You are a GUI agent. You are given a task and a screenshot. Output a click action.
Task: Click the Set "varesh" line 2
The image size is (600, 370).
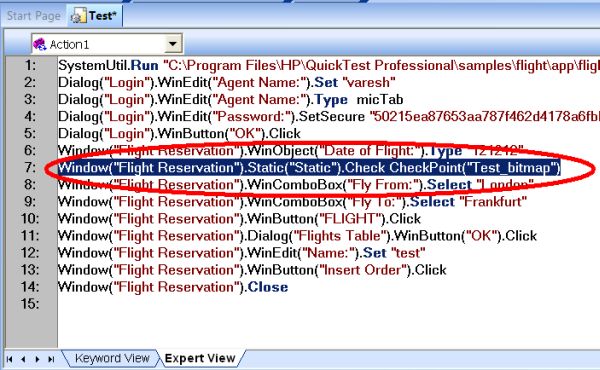pos(227,82)
